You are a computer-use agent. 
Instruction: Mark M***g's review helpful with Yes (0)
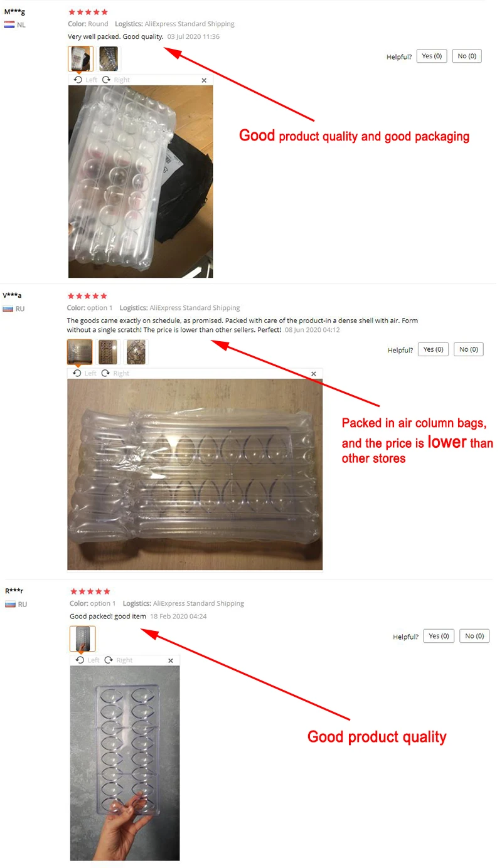[x=432, y=56]
